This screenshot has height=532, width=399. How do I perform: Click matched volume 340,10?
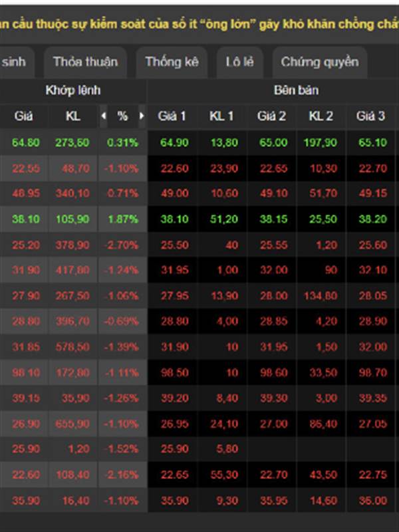72,194
